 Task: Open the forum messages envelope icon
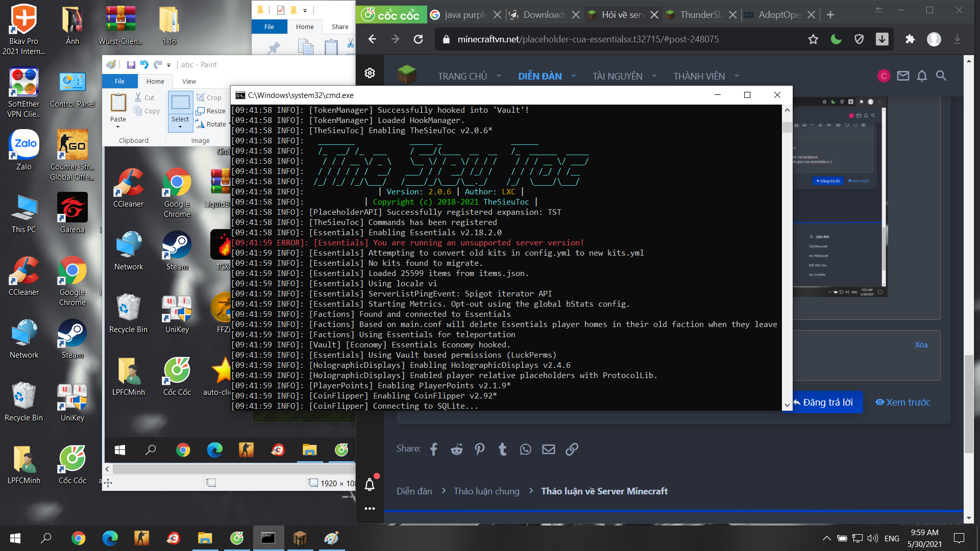903,76
